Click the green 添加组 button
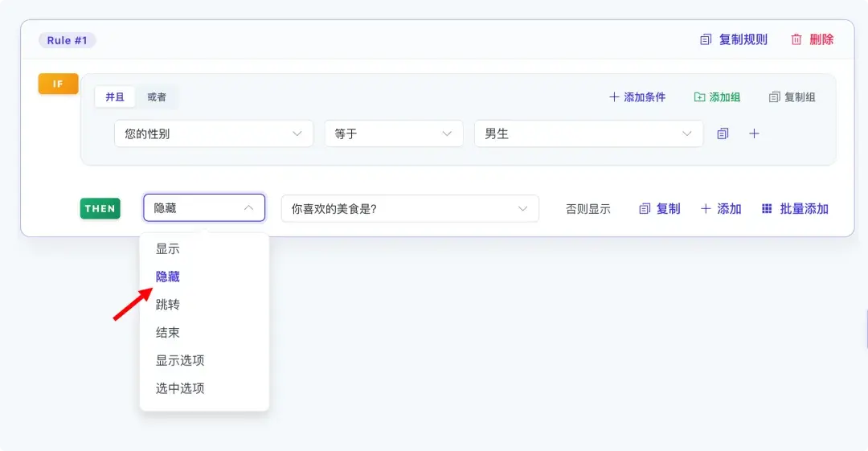The image size is (868, 451). (x=717, y=97)
